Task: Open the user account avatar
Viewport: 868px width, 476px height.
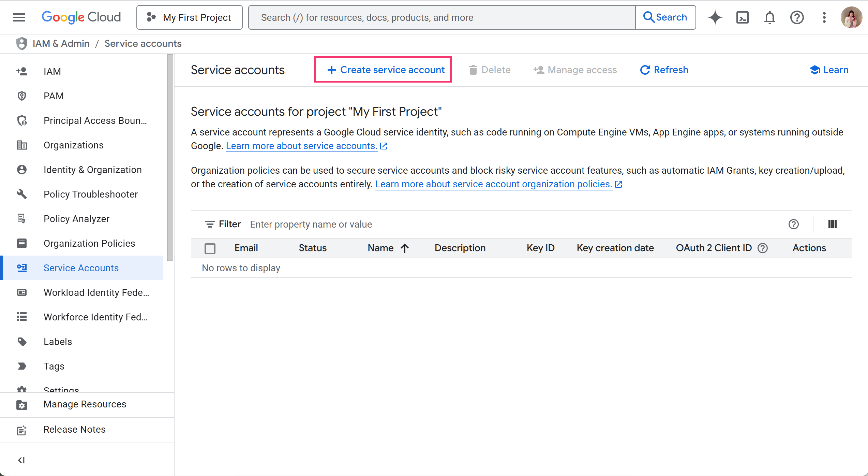Action: coord(851,17)
